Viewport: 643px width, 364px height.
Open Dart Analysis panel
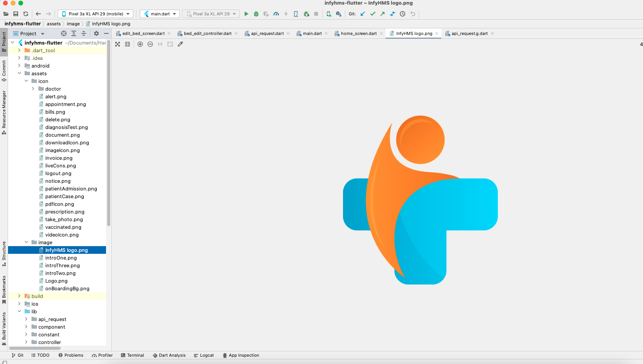(x=169, y=355)
